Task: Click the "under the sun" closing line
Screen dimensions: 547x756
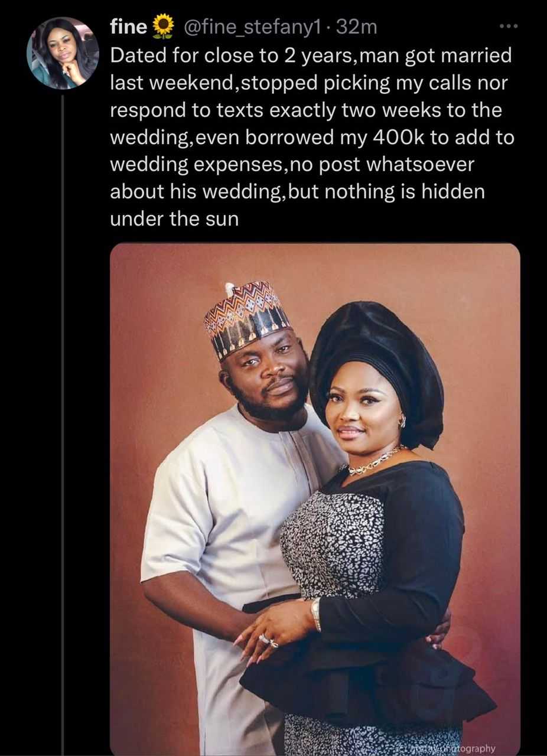Action: coord(174,219)
